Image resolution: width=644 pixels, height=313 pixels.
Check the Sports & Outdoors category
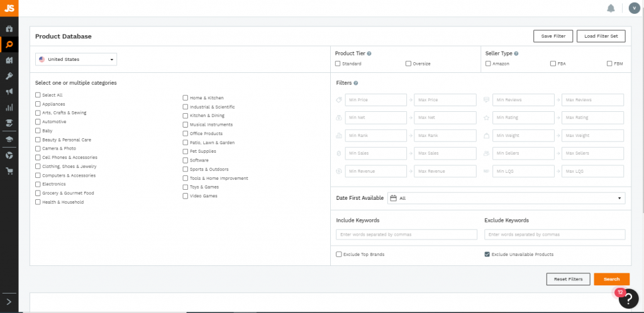coord(186,170)
